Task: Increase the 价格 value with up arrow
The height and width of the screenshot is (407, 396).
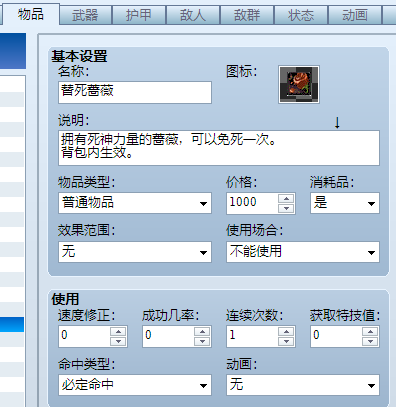Action: click(286, 198)
